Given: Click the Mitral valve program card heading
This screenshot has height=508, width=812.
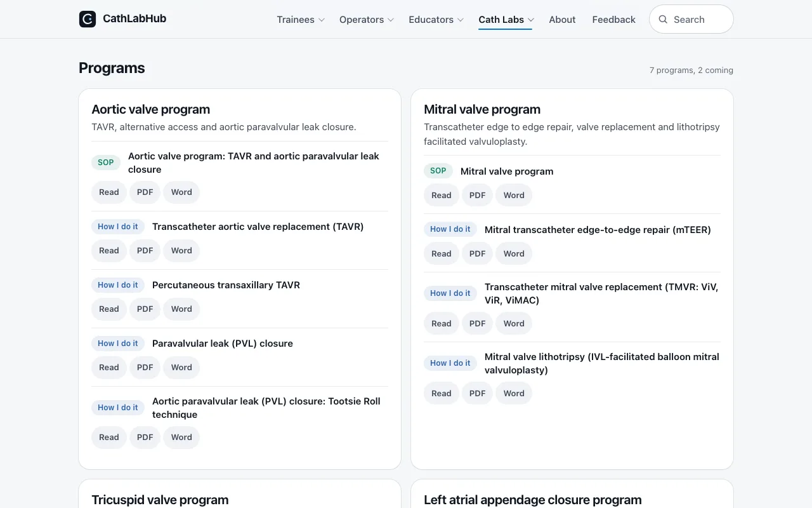Looking at the screenshot, I should click(482, 109).
